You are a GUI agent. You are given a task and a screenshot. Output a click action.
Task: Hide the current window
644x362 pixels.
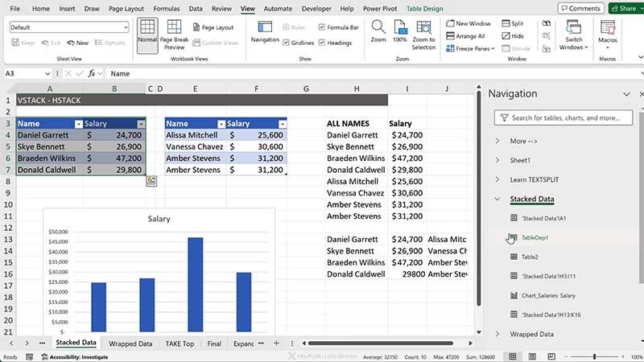pyautogui.click(x=513, y=36)
